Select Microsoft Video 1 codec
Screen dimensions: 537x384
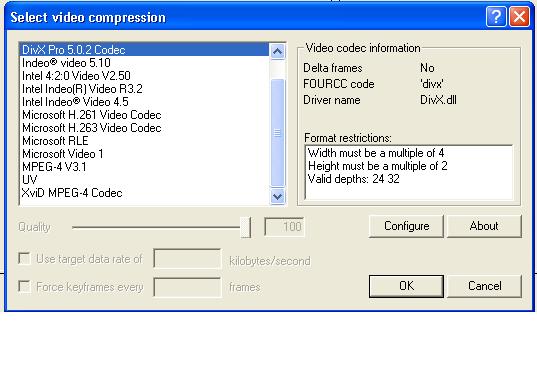coord(145,154)
